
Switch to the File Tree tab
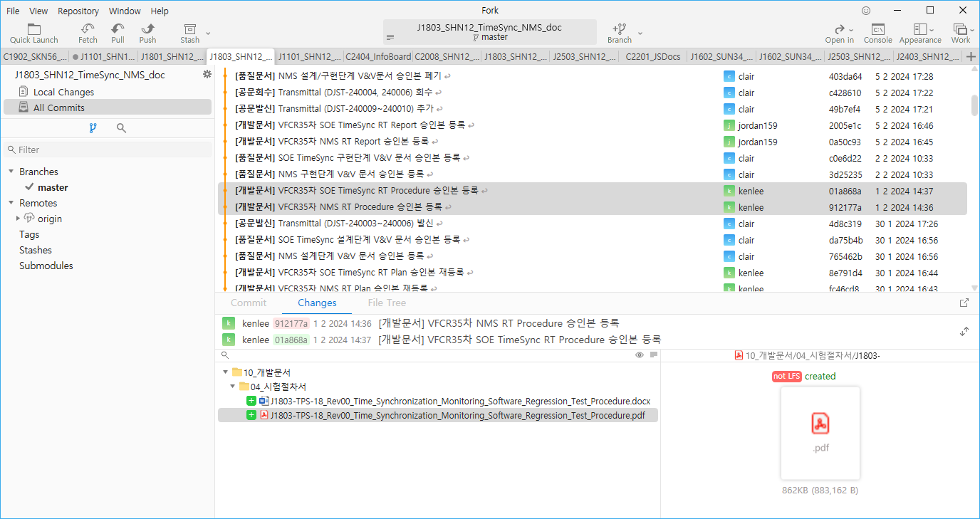click(x=387, y=303)
